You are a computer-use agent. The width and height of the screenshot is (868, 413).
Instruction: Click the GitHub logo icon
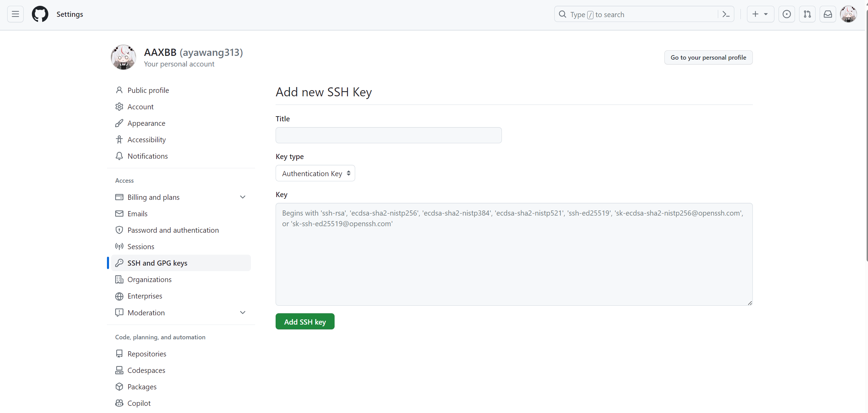click(40, 14)
